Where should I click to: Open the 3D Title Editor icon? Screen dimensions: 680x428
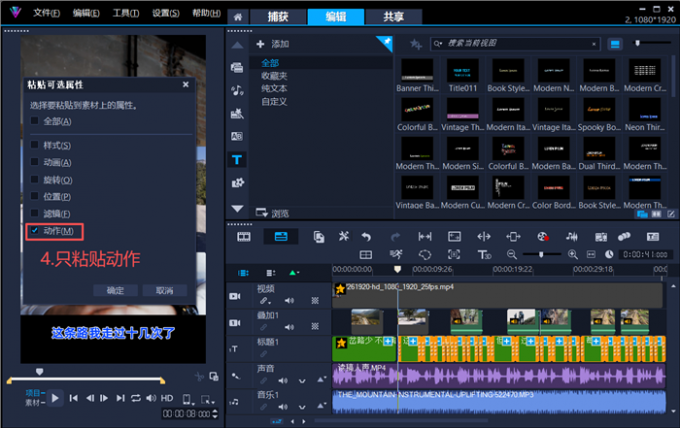pyautogui.click(x=484, y=255)
